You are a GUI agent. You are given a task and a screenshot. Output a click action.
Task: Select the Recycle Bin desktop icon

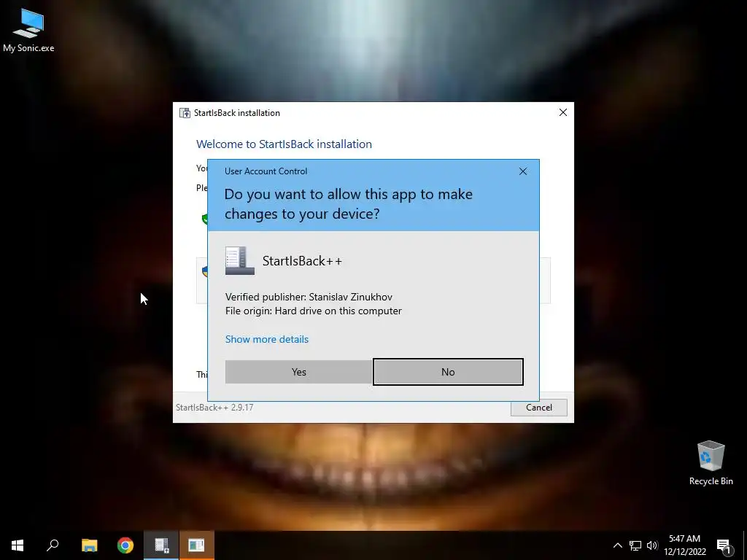tap(711, 463)
